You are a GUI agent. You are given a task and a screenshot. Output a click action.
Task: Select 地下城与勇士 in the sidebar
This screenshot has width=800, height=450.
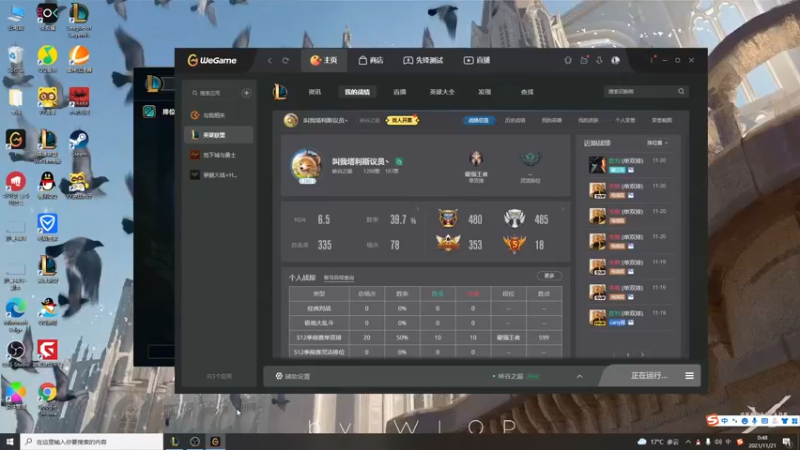(x=219, y=155)
